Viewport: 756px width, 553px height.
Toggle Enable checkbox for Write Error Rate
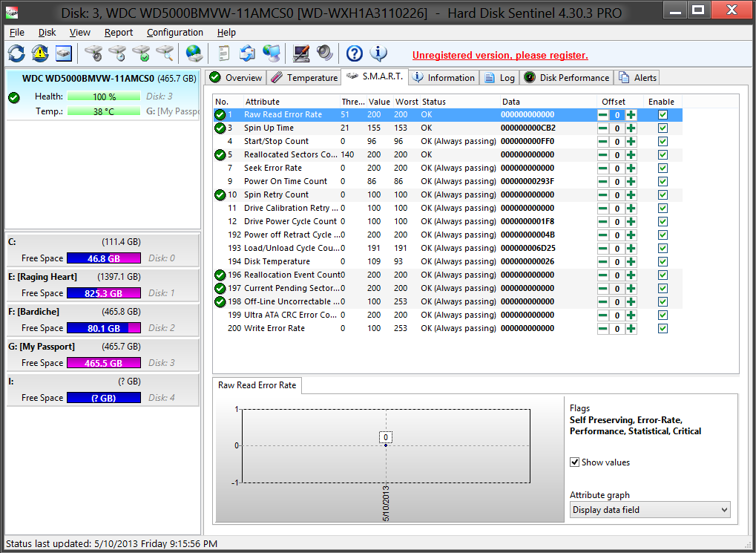click(x=663, y=329)
